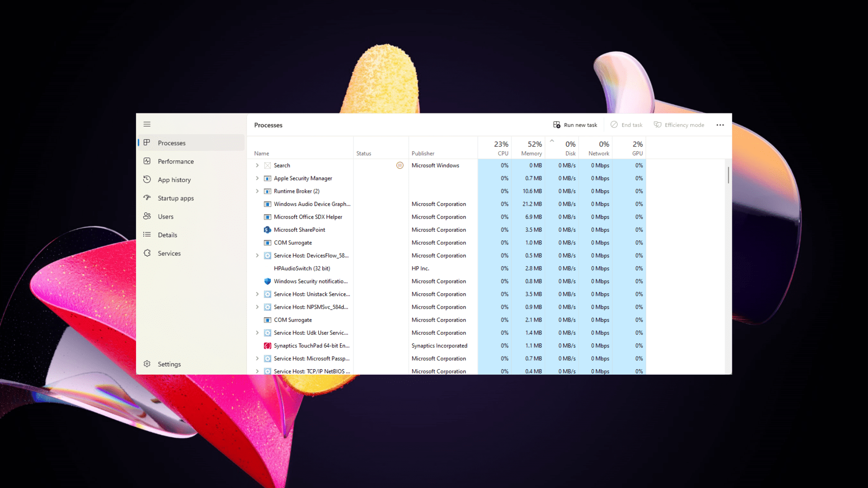Click the Run new task button
Viewport: 868px width, 488px height.
point(575,125)
